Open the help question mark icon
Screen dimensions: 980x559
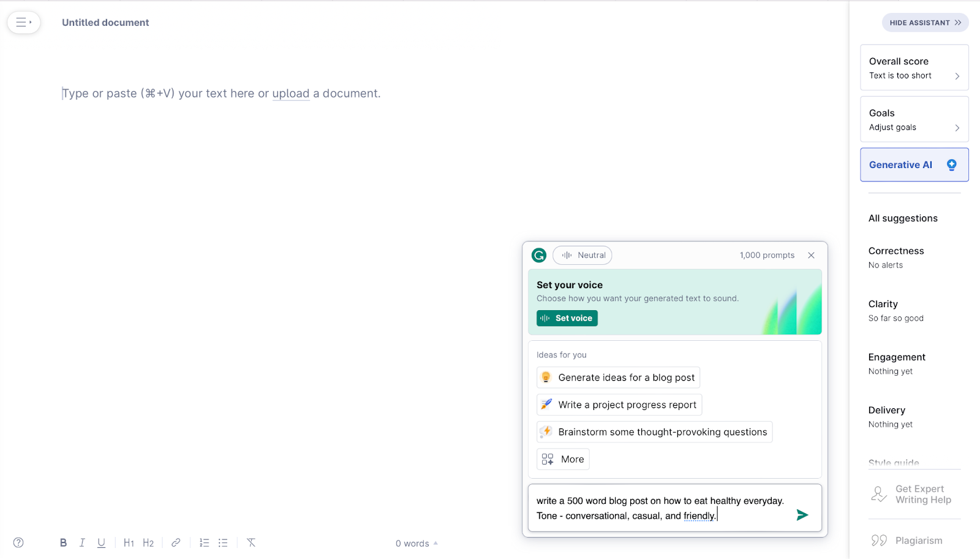(x=18, y=542)
